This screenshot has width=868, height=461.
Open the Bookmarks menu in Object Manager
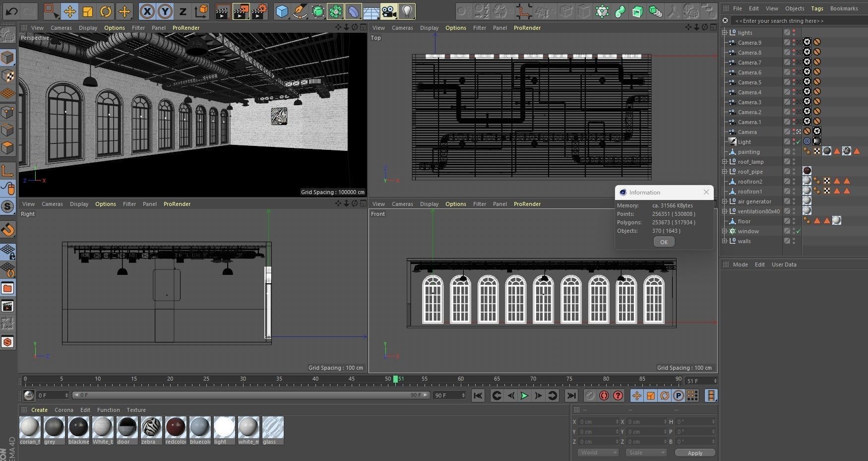844,8
